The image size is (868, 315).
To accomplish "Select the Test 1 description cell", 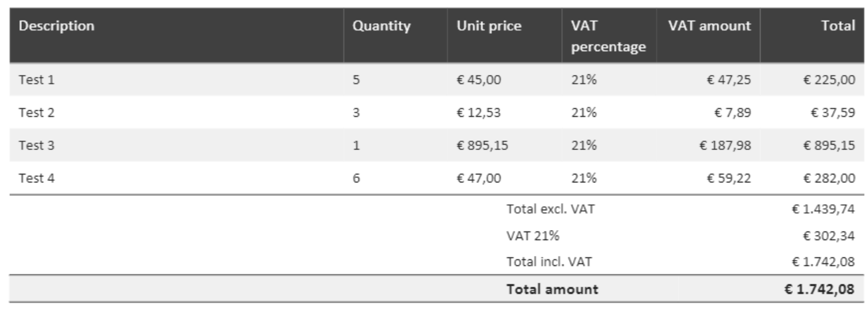I will point(37,80).
